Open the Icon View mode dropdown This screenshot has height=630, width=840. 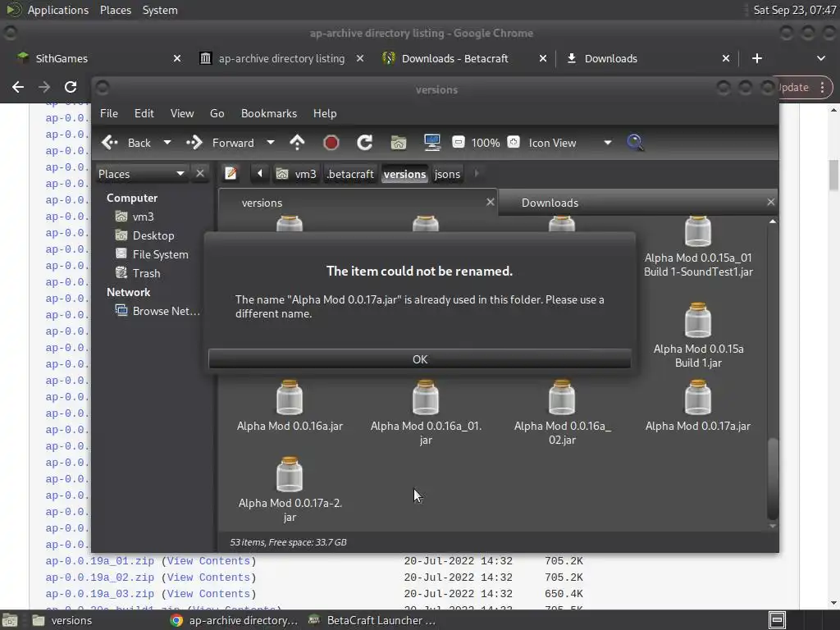[570, 143]
